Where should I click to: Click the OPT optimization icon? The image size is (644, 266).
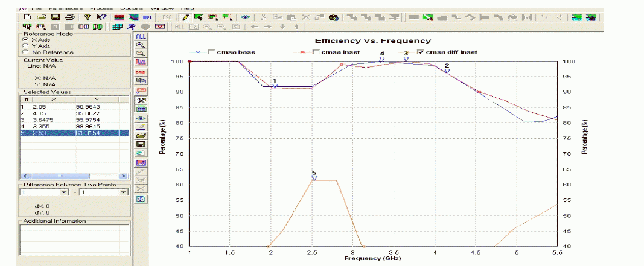click(x=147, y=17)
